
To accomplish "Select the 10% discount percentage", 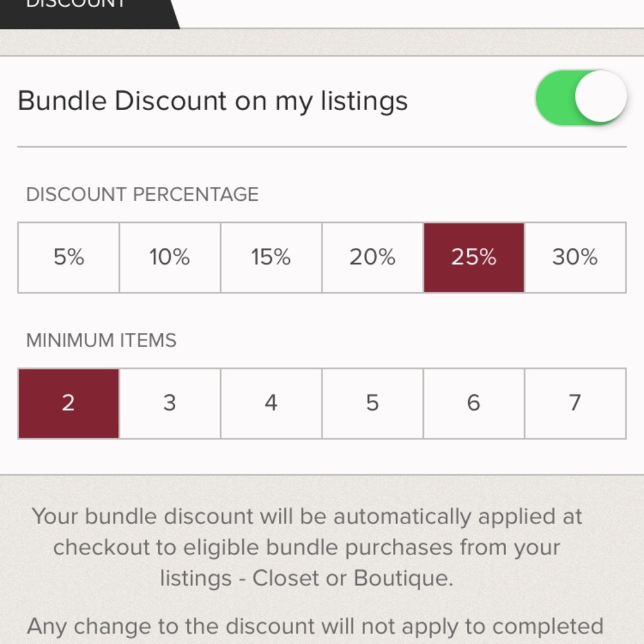I will (x=169, y=256).
